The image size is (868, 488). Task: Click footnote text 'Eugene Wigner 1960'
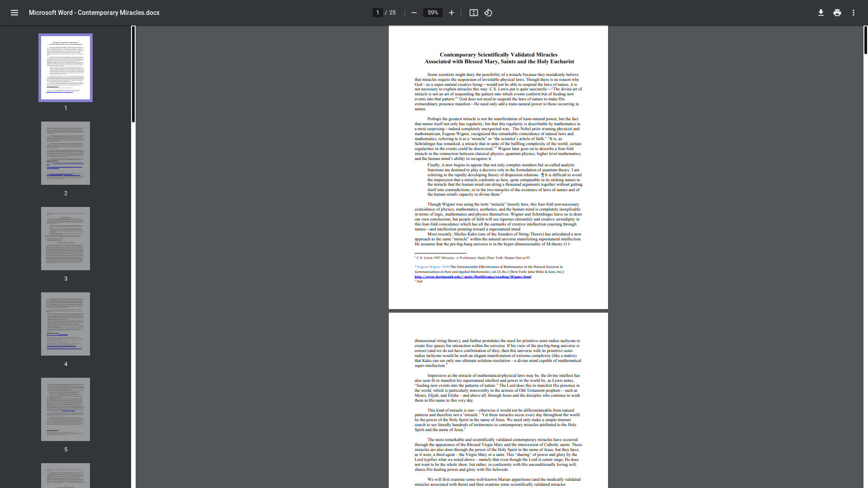(433, 267)
